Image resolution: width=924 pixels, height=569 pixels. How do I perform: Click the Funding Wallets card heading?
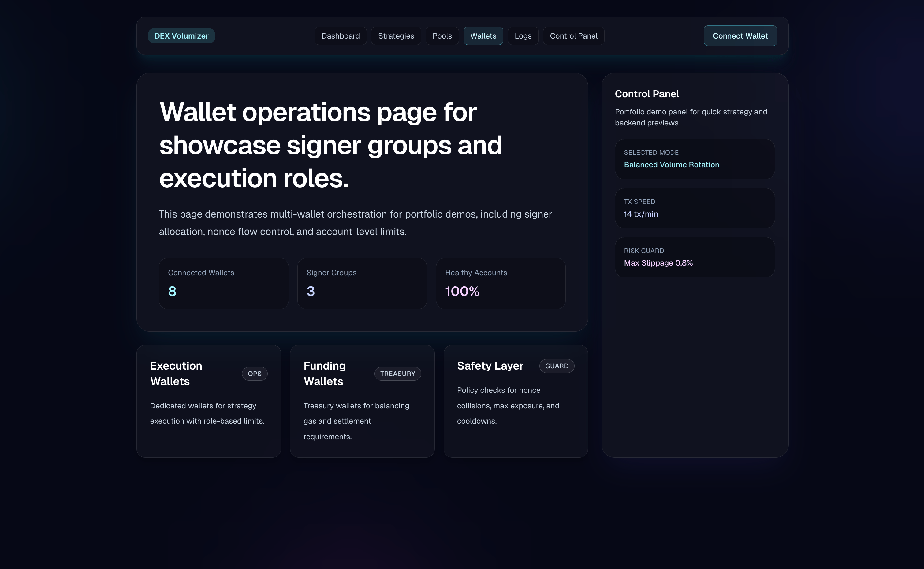324,374
